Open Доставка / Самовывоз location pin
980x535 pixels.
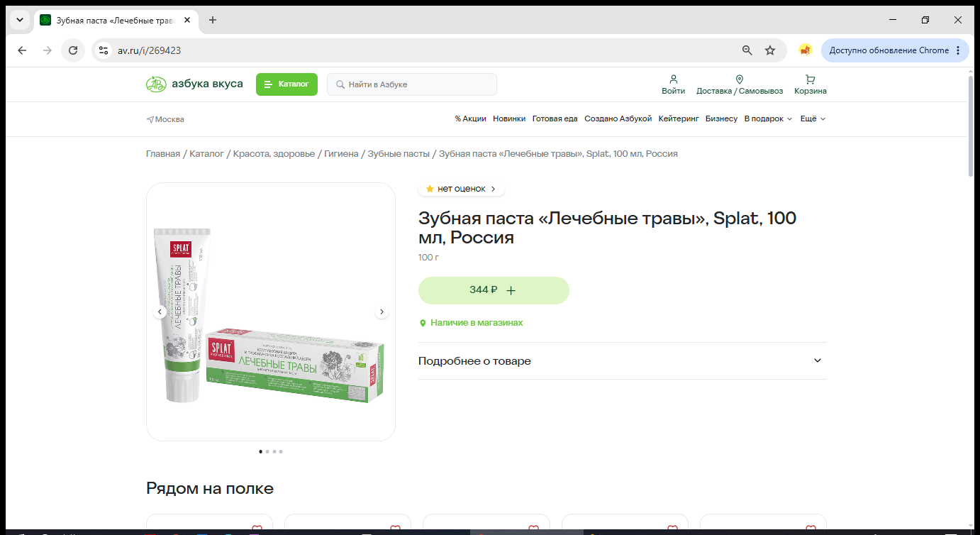point(740,84)
